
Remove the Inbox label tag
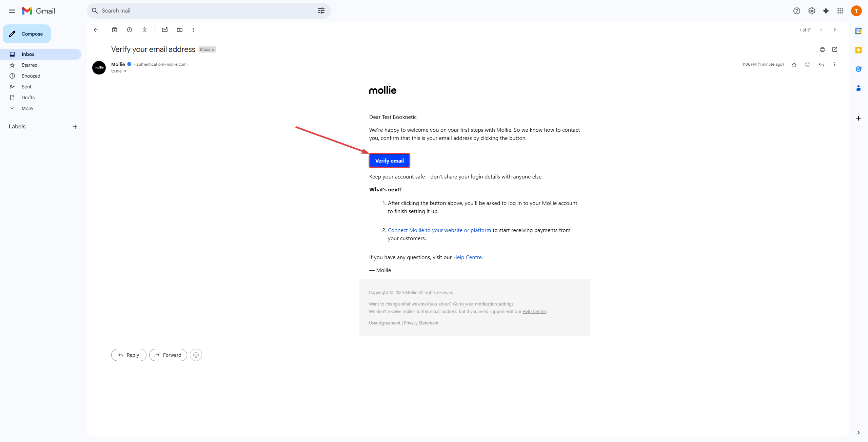coord(213,50)
